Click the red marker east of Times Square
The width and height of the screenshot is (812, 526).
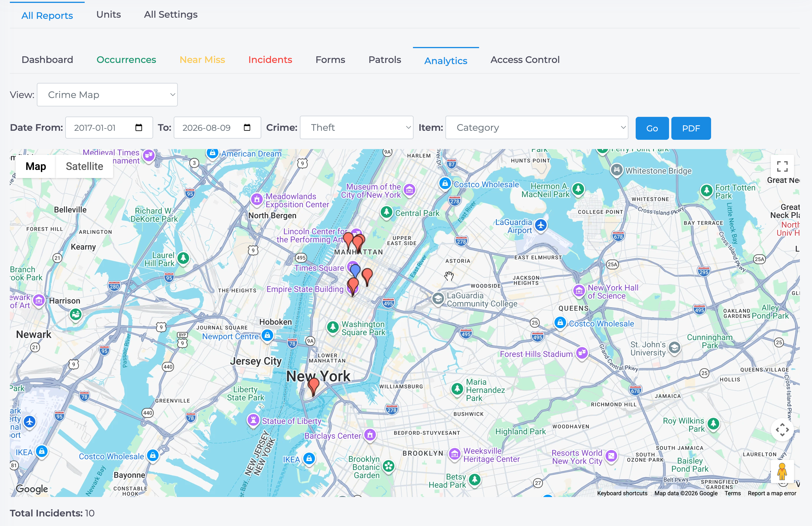tap(367, 276)
